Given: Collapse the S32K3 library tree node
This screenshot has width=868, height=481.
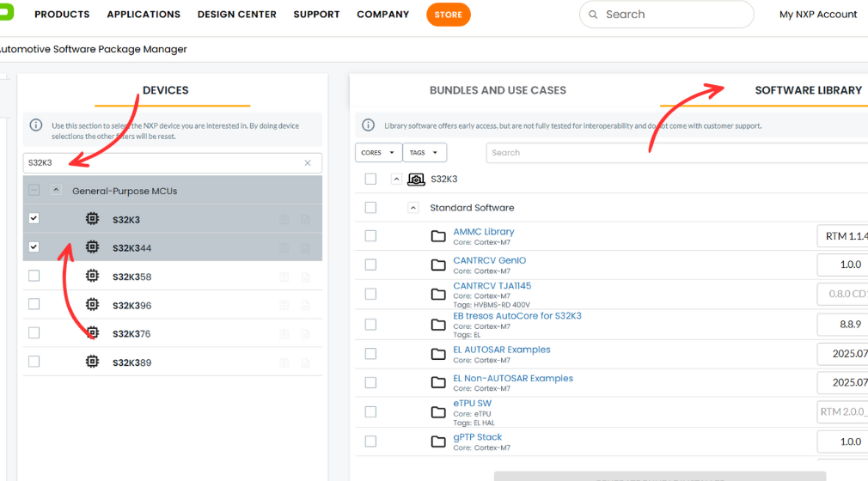Looking at the screenshot, I should [396, 179].
